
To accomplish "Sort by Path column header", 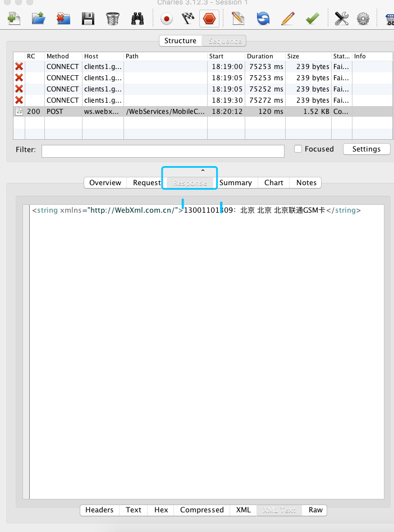I will 165,56.
